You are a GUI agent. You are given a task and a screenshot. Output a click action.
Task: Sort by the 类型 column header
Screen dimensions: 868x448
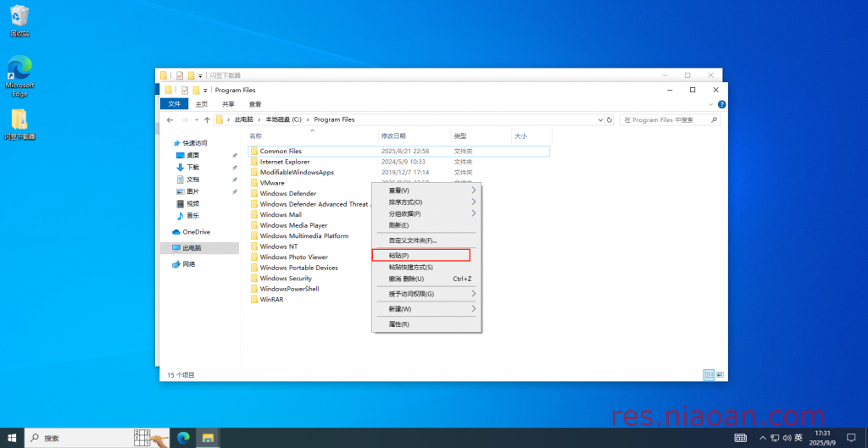[x=481, y=136]
